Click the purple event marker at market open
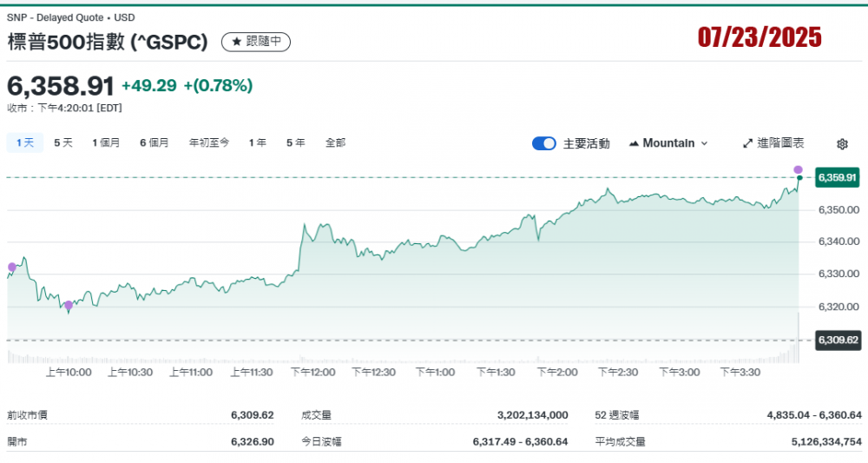This screenshot has height=463, width=868. tap(11, 268)
